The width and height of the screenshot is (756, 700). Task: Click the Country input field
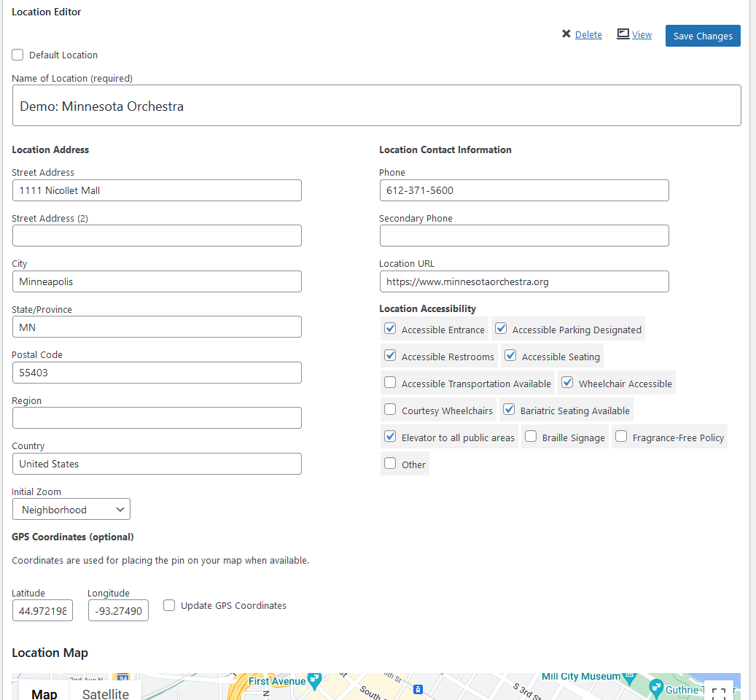[157, 464]
